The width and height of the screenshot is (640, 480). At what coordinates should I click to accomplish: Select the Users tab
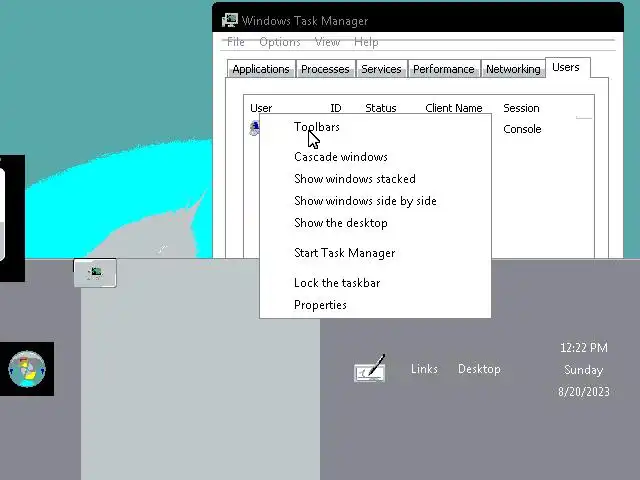point(566,67)
